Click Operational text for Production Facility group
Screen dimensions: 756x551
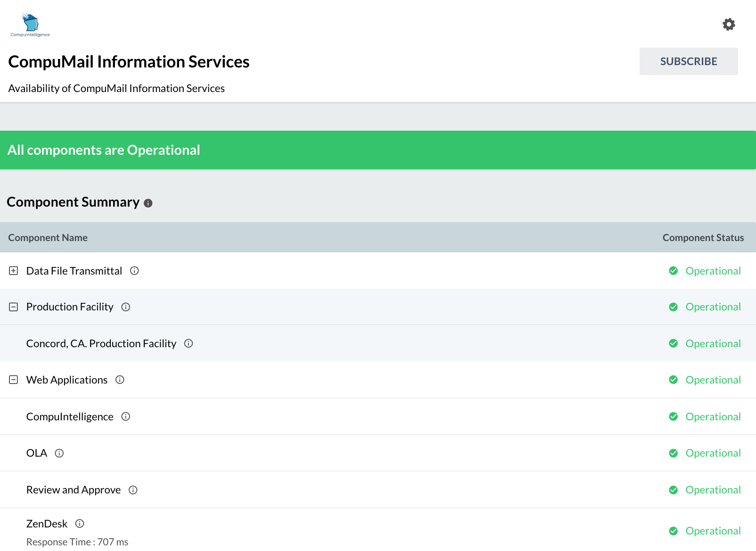(713, 307)
